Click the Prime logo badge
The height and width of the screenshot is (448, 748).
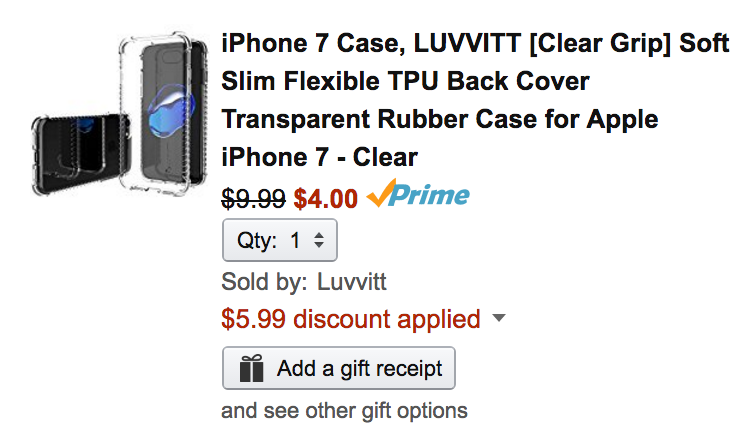pos(418,197)
